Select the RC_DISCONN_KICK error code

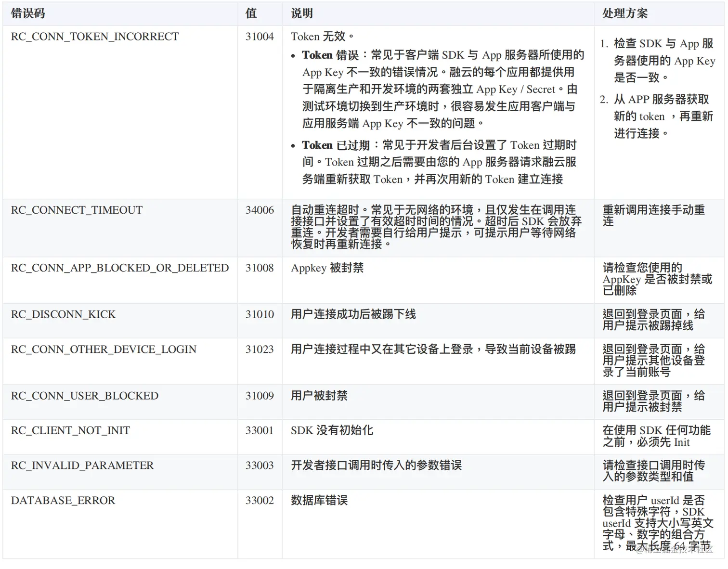[x=63, y=314]
